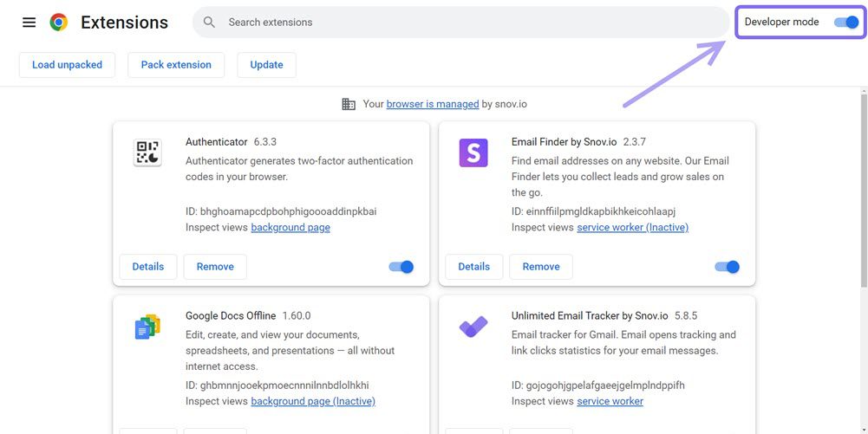868x434 pixels.
Task: Open the 'browser is managed' link
Action: (x=433, y=104)
